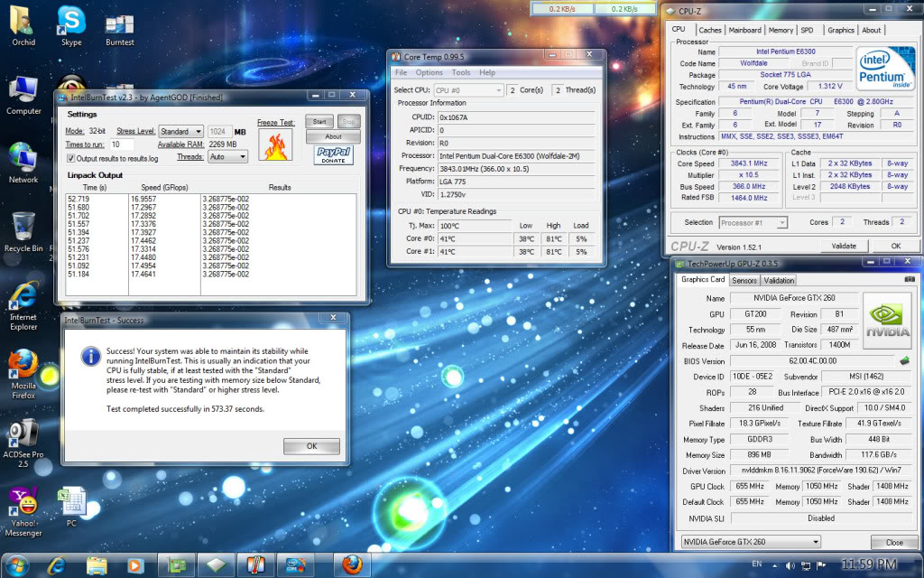
Task: Open the Computer desktop icon
Action: [23, 96]
